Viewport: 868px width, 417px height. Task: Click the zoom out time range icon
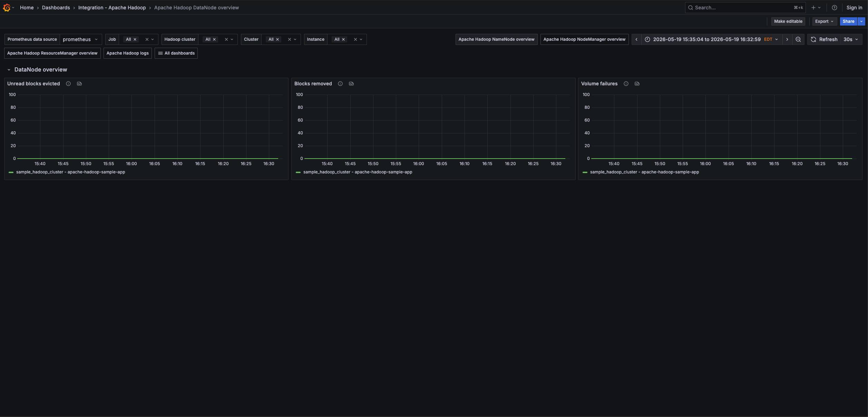[798, 39]
